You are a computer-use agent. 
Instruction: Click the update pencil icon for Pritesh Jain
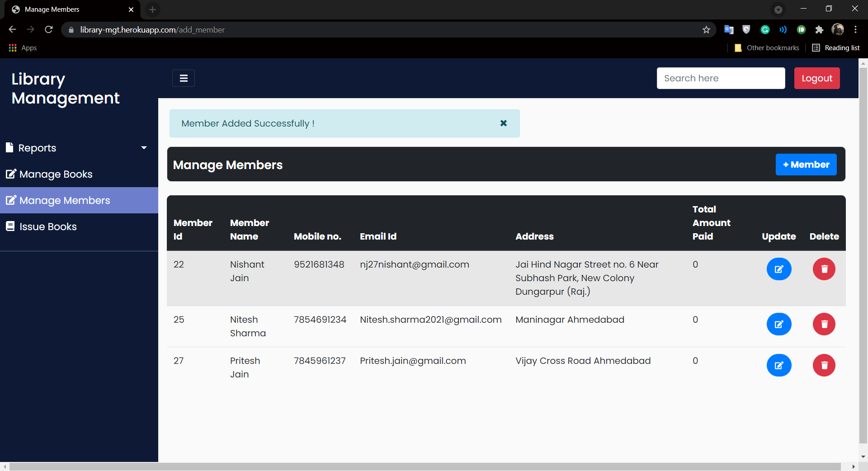tap(779, 365)
